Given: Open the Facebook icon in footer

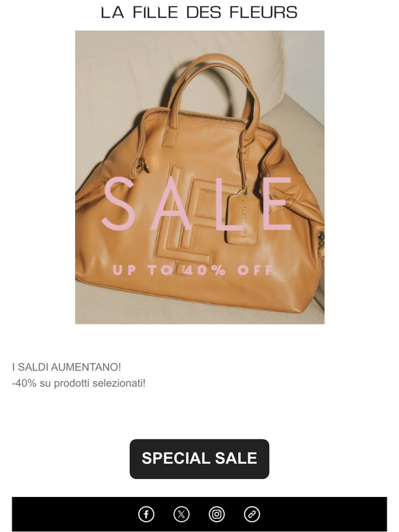Looking at the screenshot, I should [x=146, y=514].
